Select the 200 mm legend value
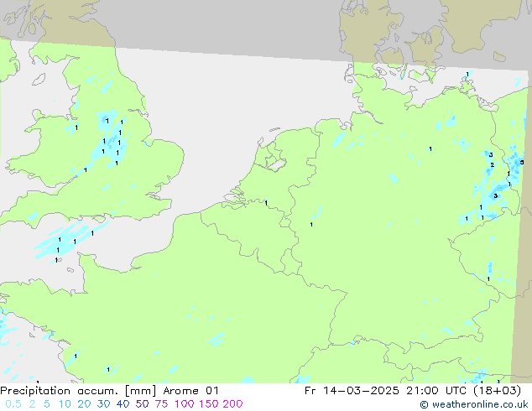The image size is (532, 411). [232, 404]
